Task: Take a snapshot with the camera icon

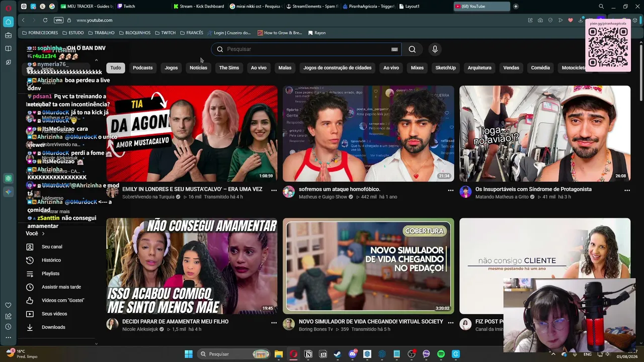Action: pyautogui.click(x=540, y=20)
